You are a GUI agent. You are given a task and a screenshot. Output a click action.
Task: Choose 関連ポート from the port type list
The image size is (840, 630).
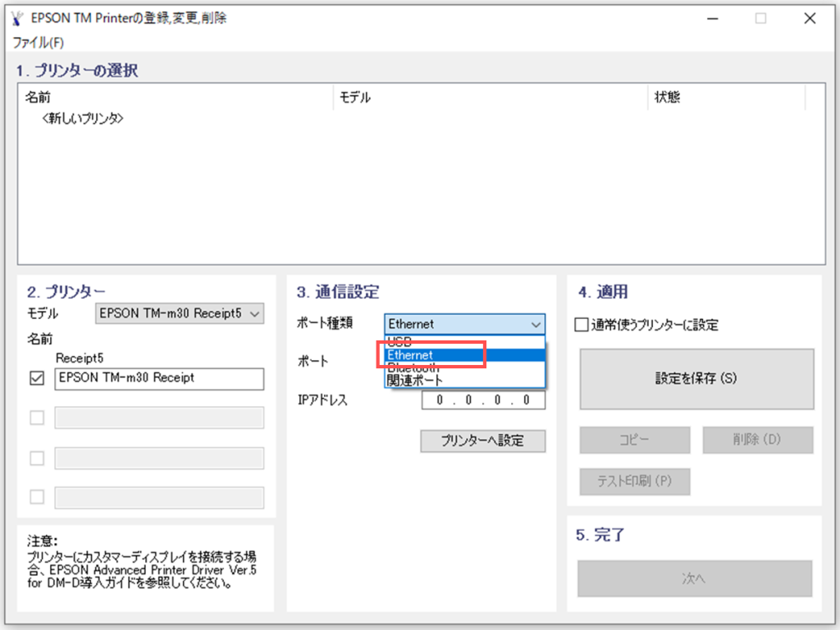[x=464, y=381]
